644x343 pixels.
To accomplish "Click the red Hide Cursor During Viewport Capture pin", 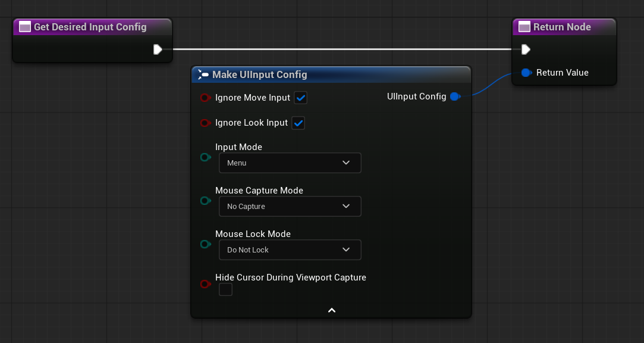I will (x=205, y=284).
